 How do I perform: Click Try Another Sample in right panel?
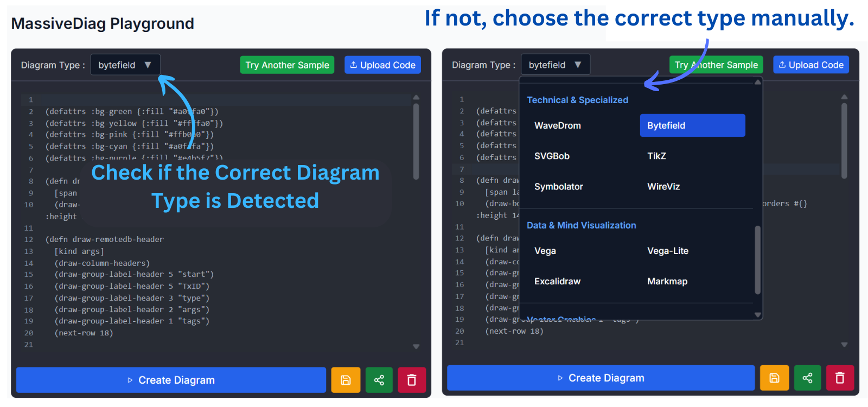[x=716, y=65]
